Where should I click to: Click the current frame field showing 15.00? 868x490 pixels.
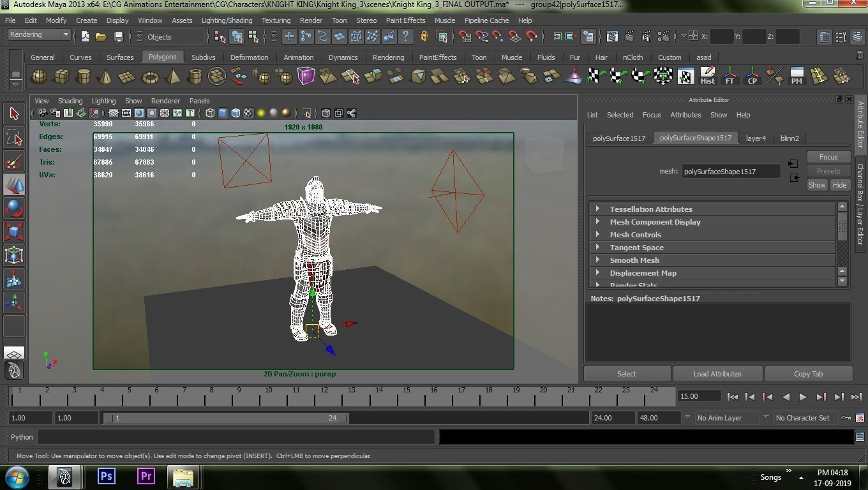click(x=700, y=396)
